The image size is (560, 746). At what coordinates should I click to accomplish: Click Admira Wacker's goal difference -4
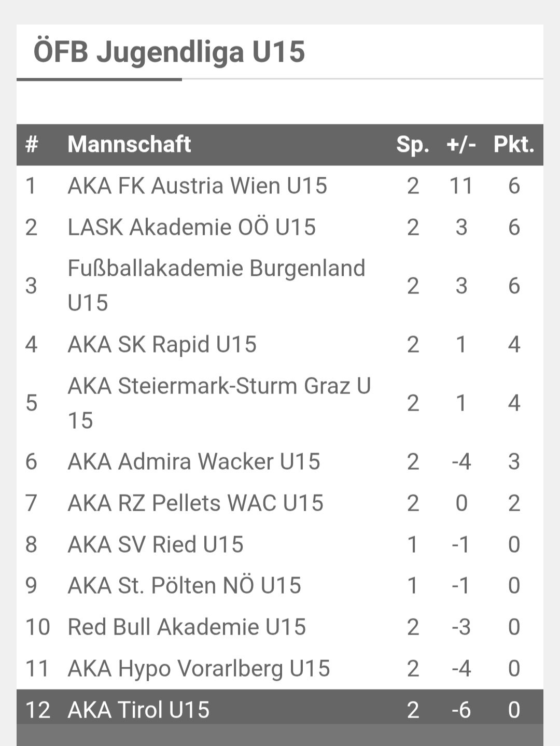coord(461,461)
